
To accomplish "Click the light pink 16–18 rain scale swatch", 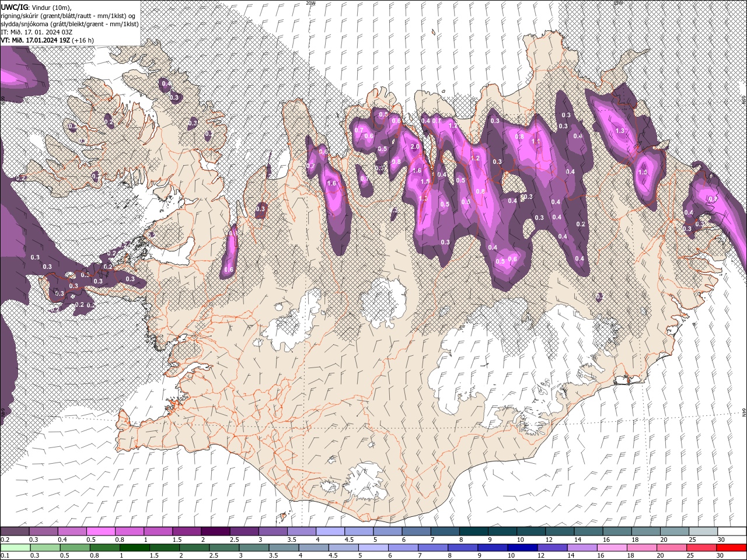I will [x=612, y=548].
